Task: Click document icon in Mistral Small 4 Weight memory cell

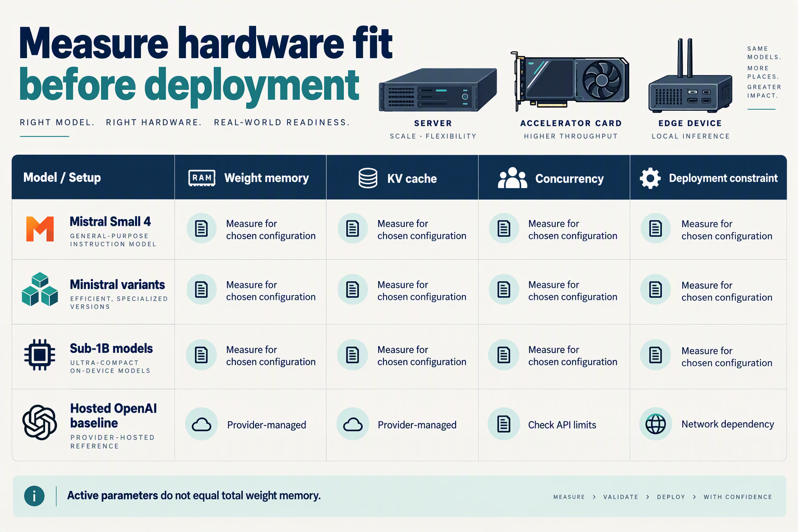Action: tap(202, 228)
